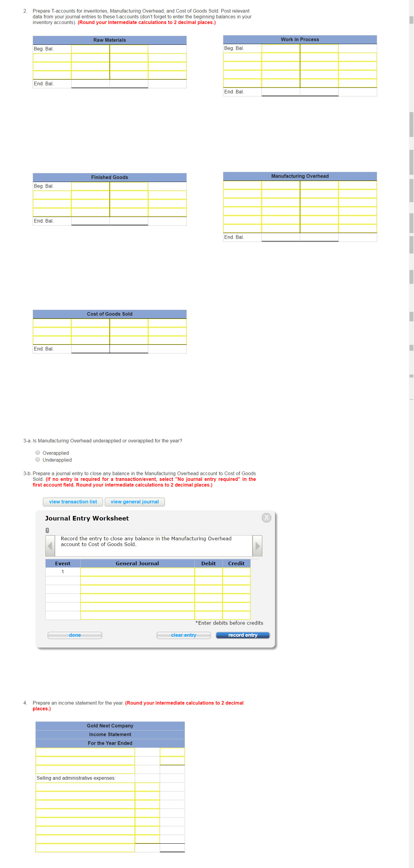Click first label cell in Manufacturing Overhead T-account
This screenshot has height=868, width=414.
pyautogui.click(x=242, y=185)
